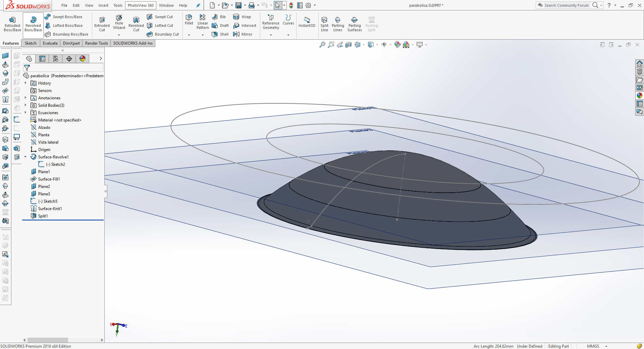Open the units MMGS dropdown arrow
Viewport: 644px width, 349px height.
[606, 346]
